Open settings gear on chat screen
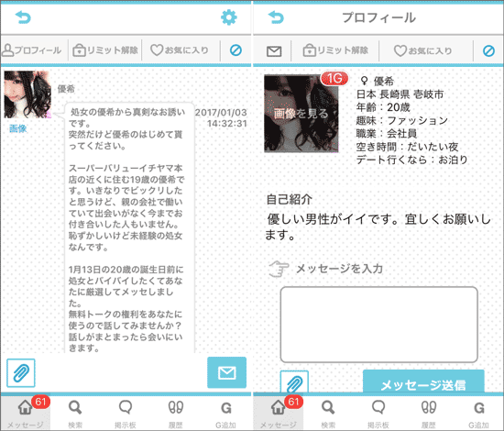This screenshot has width=504, height=431. pyautogui.click(x=229, y=17)
